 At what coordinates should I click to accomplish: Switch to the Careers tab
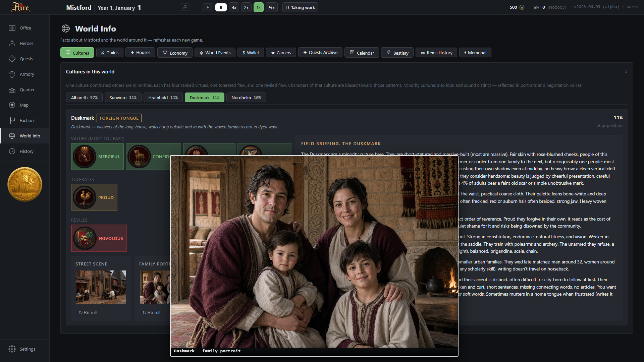pyautogui.click(x=281, y=53)
